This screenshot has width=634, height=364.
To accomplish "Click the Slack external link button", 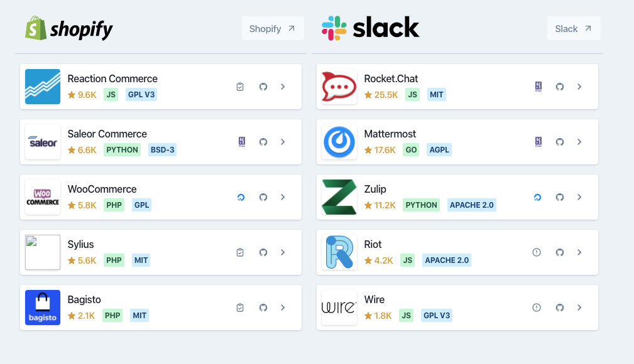I will [573, 28].
